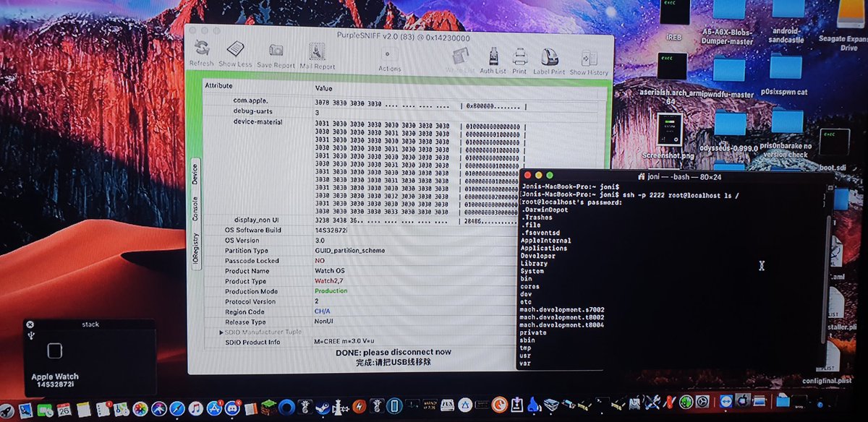The width and height of the screenshot is (868, 422).
Task: Click the Print toolbar icon
Action: point(519,57)
